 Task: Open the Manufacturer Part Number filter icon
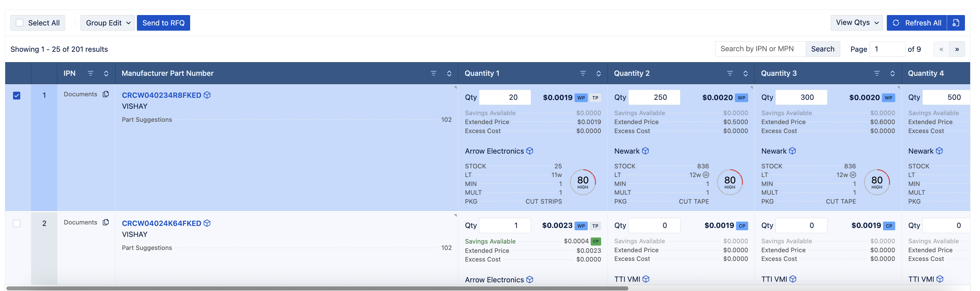point(433,73)
